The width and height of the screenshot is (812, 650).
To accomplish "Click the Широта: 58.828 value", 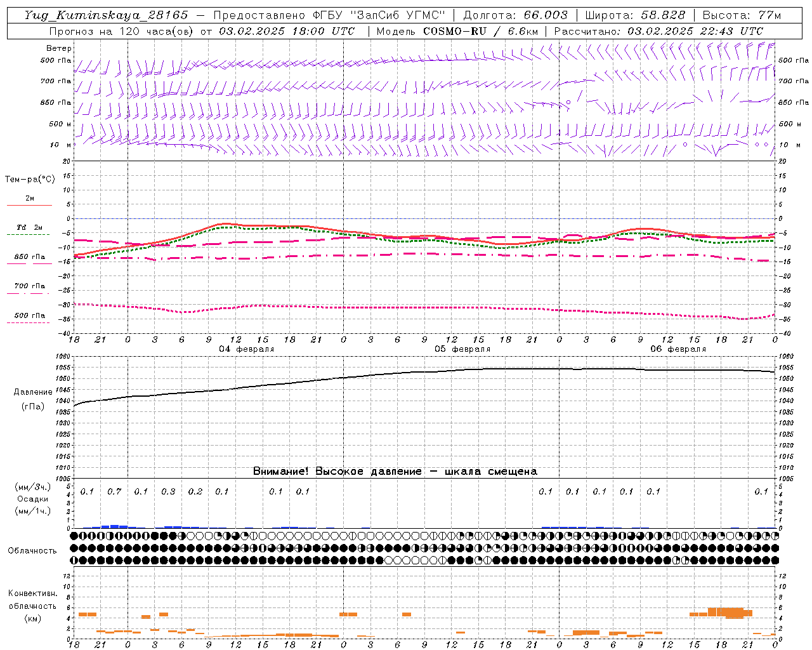I will coord(635,15).
